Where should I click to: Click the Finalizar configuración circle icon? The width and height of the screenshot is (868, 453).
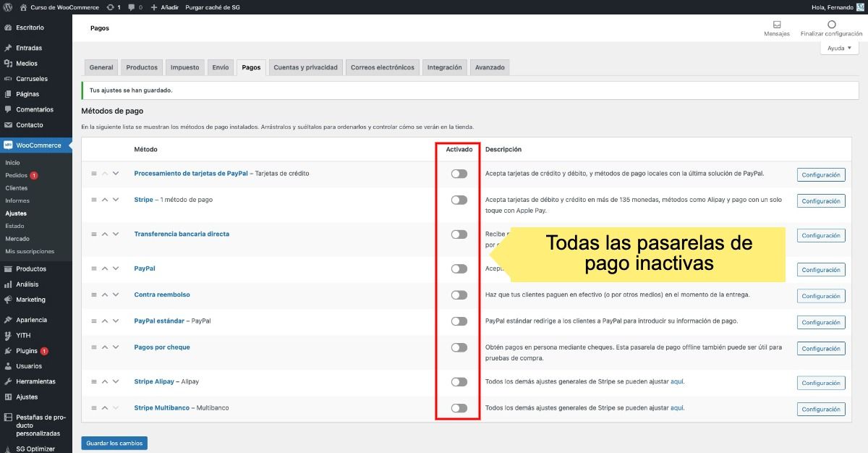click(831, 25)
